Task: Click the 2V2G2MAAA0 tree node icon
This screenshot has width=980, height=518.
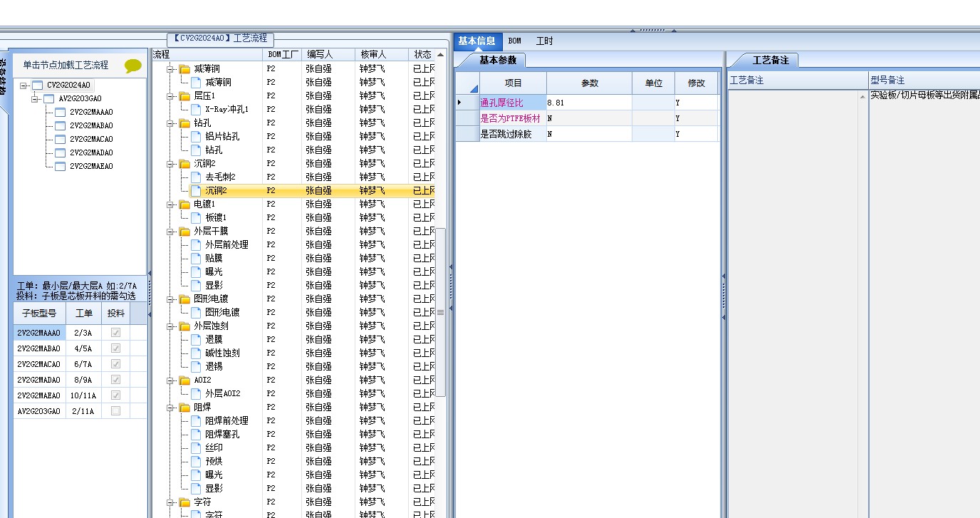Action: (61, 113)
